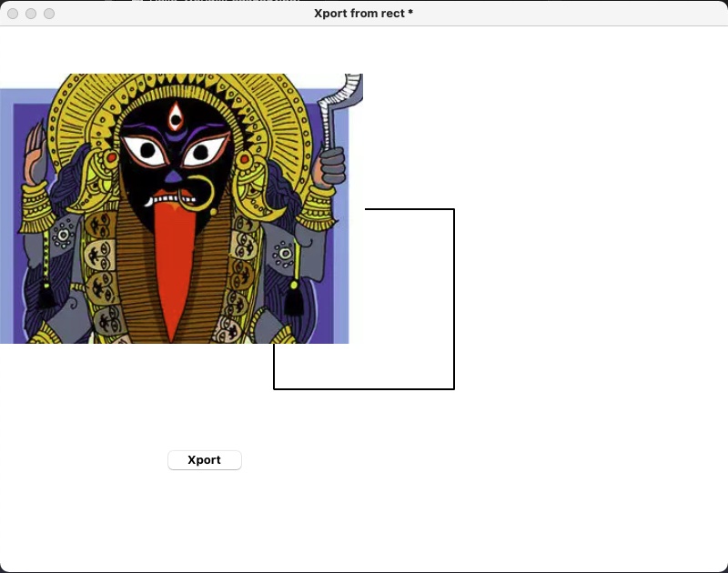Click the window title "Xport from rect *"
This screenshot has height=573, width=728.
[363, 14]
